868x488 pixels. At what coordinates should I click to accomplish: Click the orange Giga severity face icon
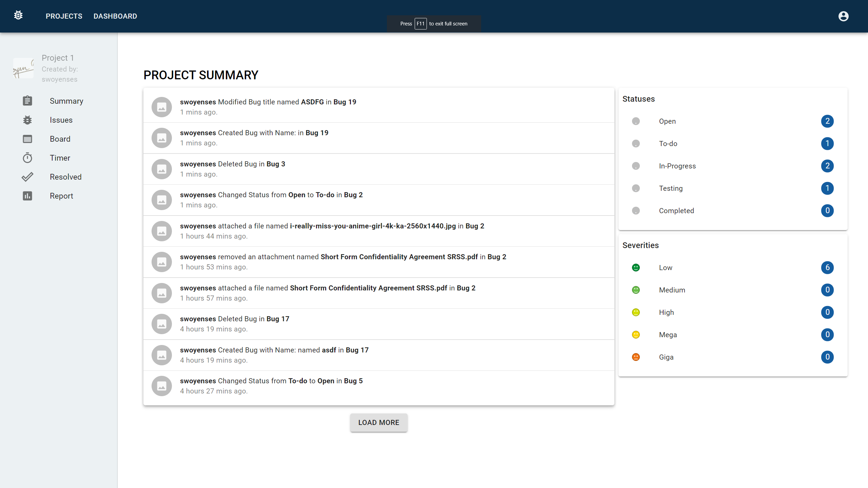click(636, 357)
